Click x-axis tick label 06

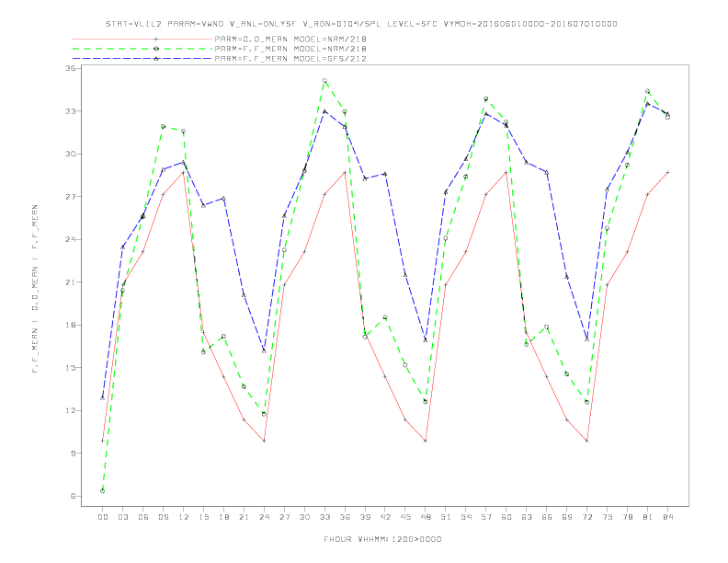point(143,517)
